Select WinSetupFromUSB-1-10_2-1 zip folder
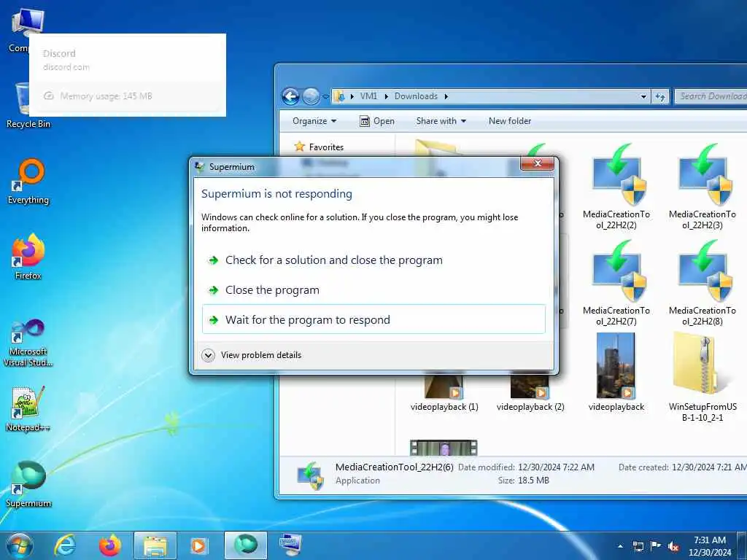The width and height of the screenshot is (747, 560). 703,377
